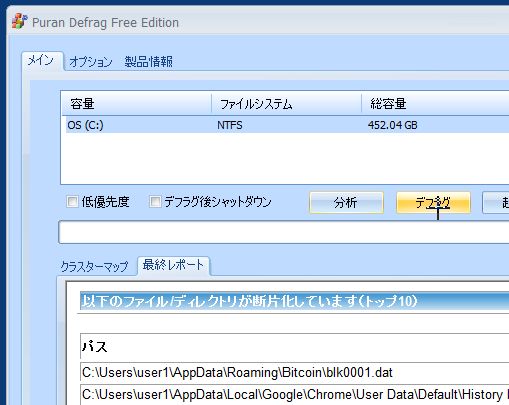Select the blk0001.dat path row
This screenshot has width=509, height=405.
click(294, 372)
